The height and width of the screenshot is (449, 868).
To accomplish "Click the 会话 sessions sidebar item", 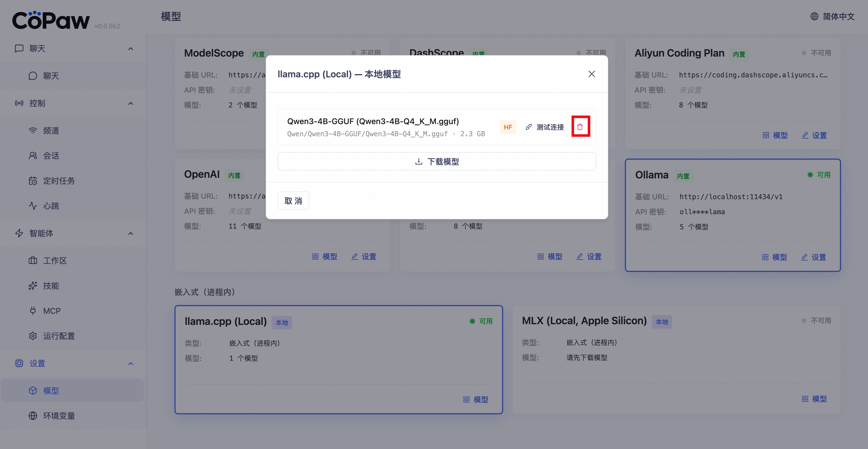I will coord(51,156).
